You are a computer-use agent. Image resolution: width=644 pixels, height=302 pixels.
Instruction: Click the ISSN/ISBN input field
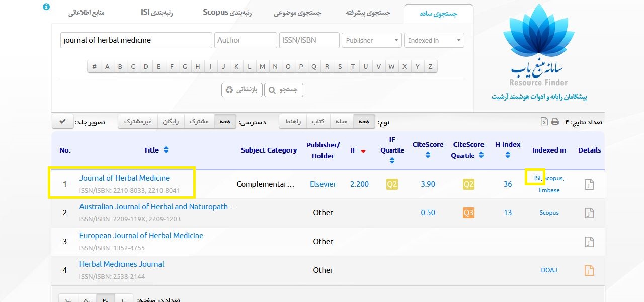tap(309, 40)
